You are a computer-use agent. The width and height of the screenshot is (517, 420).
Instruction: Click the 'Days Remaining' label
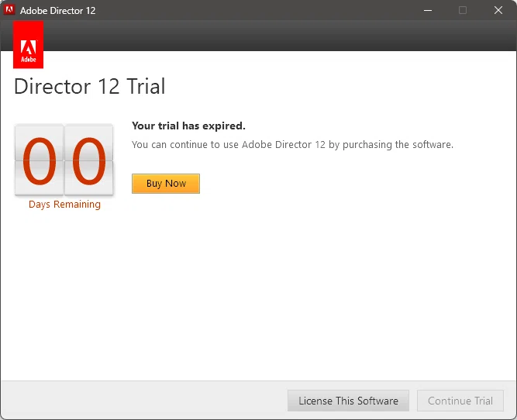coord(64,205)
